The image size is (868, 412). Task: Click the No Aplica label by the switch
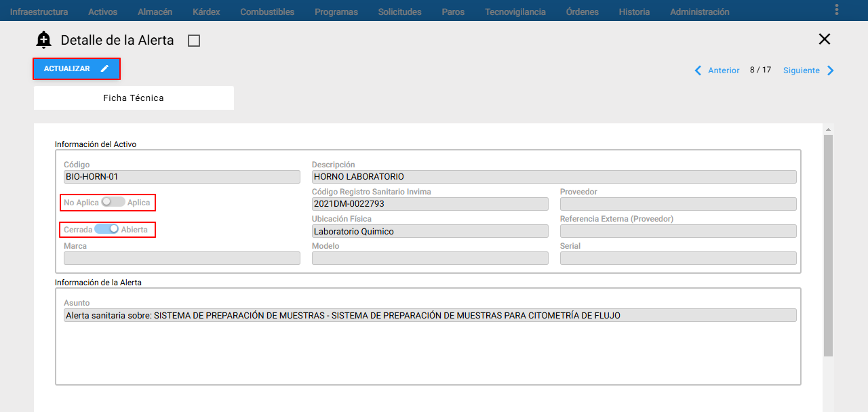[x=81, y=203]
